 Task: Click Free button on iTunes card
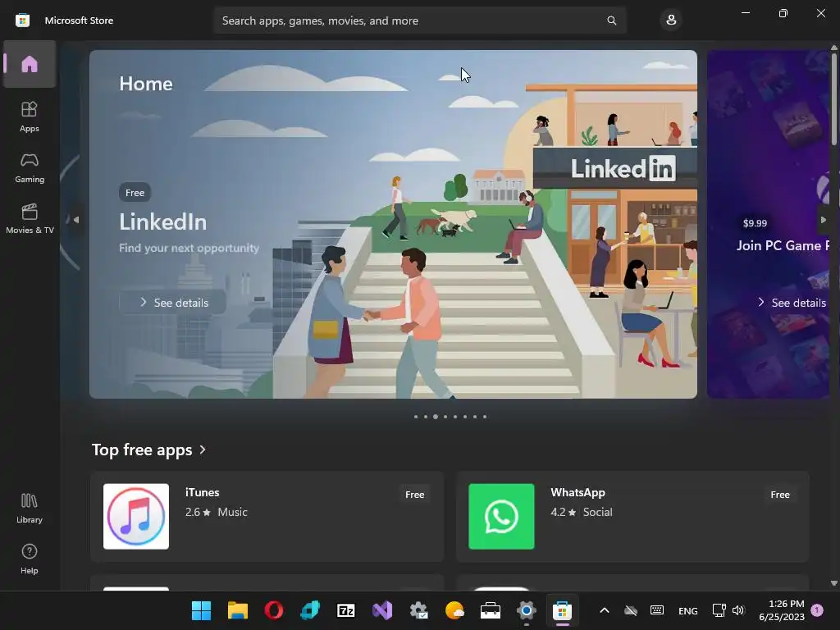click(414, 495)
